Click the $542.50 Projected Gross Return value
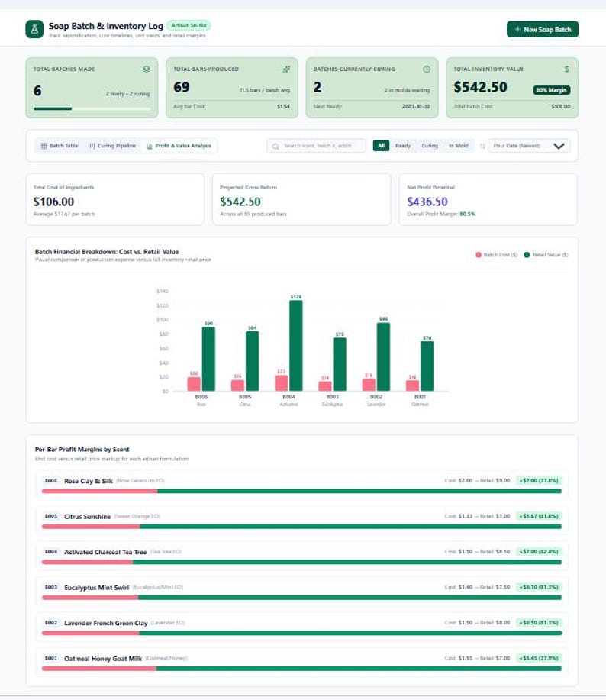The image size is (606, 700). coord(240,202)
